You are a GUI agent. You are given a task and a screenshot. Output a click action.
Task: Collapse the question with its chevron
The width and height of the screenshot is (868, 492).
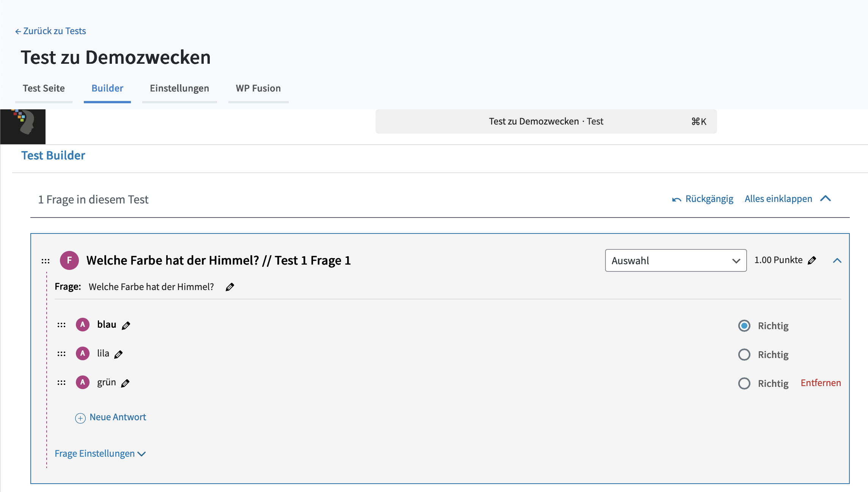837,260
